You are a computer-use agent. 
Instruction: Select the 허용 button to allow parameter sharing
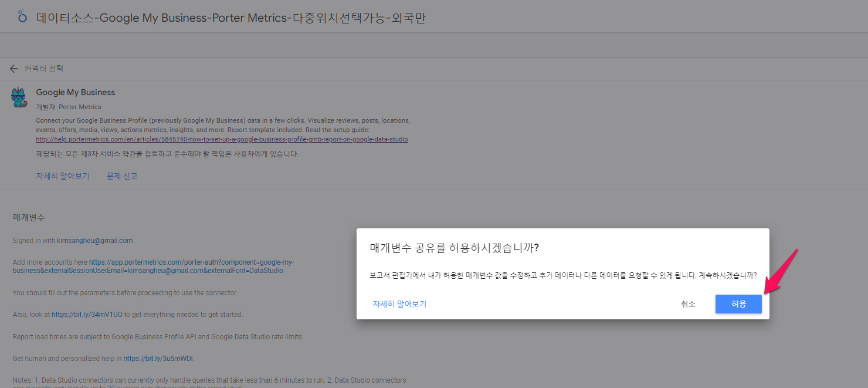coord(738,303)
